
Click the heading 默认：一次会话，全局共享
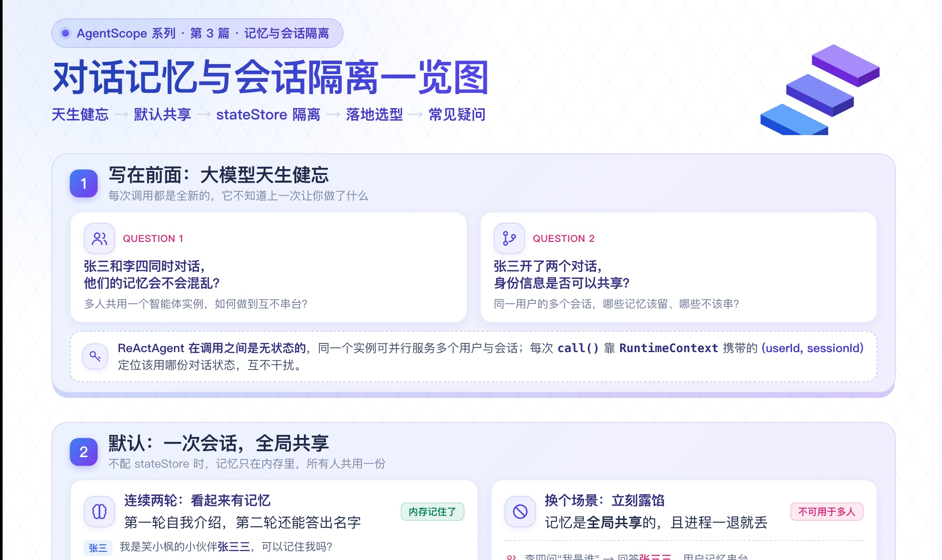click(218, 443)
